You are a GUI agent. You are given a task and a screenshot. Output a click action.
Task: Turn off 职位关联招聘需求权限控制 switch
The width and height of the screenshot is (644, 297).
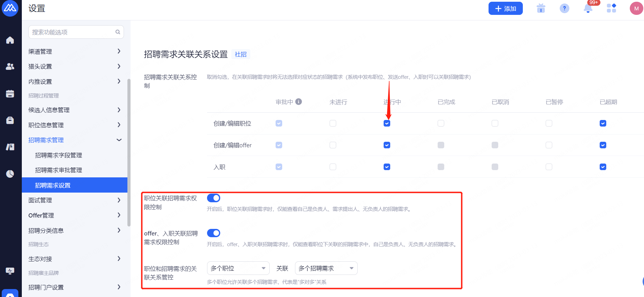pos(214,198)
